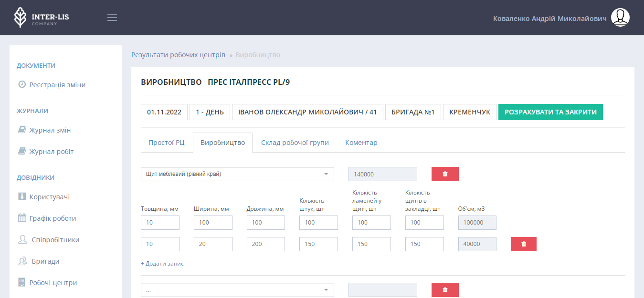
Task: Click the + Додати запис link
Action: [x=162, y=264]
